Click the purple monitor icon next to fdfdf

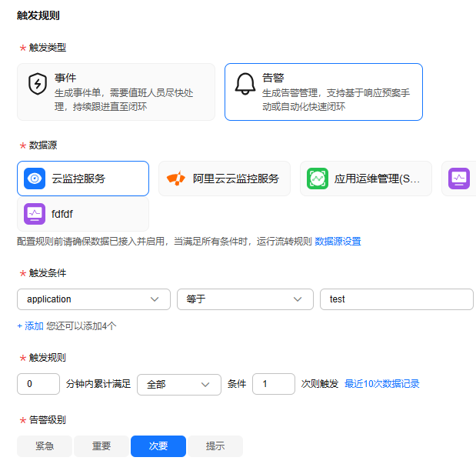pyautogui.click(x=35, y=214)
